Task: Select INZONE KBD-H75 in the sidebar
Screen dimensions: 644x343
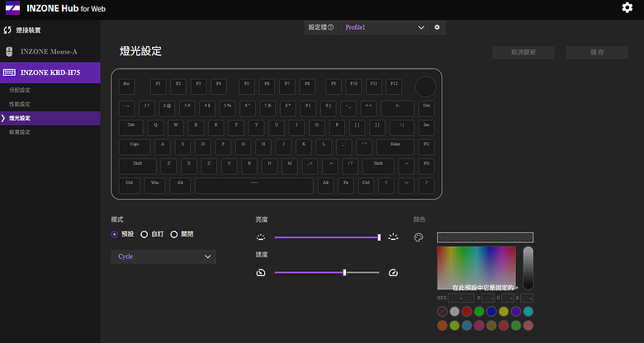Action: [x=50, y=73]
